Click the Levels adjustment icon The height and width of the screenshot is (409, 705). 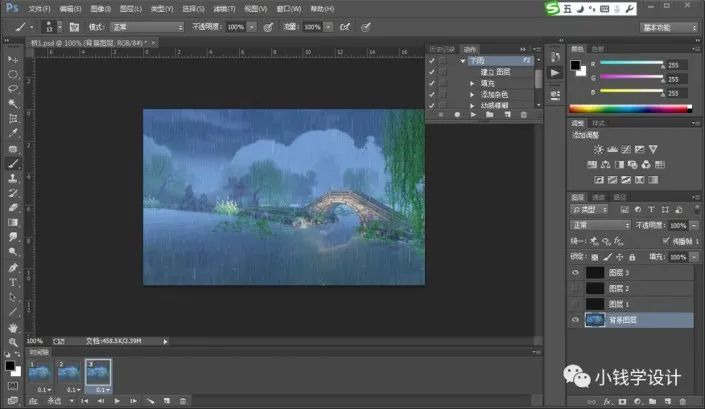coord(612,150)
